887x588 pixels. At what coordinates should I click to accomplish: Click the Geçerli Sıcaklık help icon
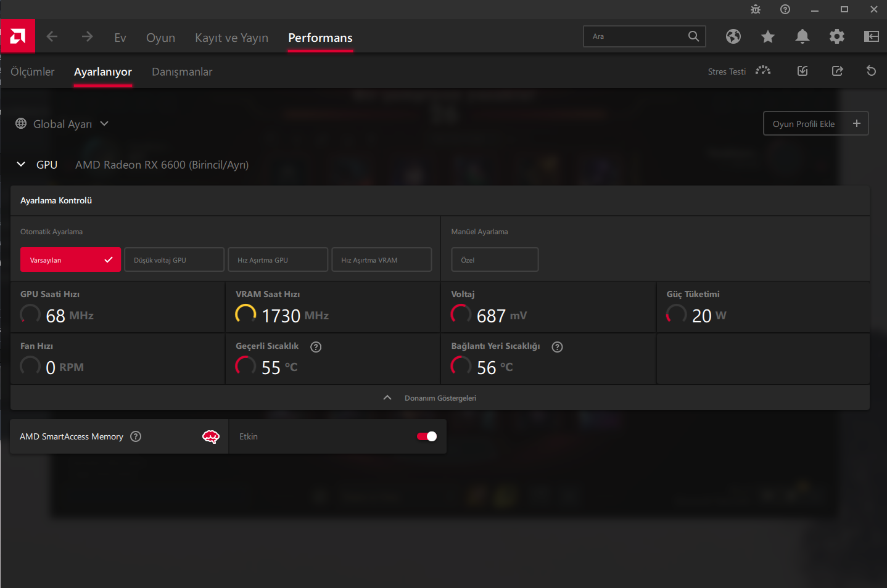(316, 347)
